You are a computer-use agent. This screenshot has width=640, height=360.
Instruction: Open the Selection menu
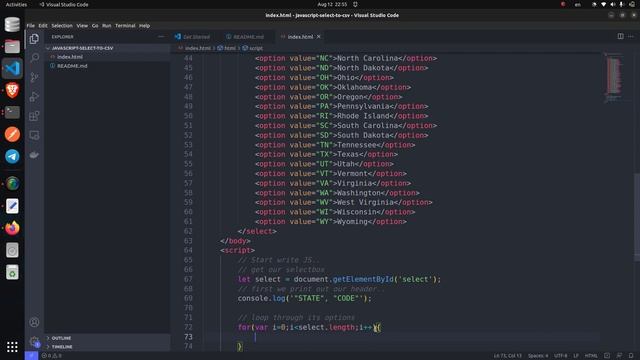[x=62, y=26]
